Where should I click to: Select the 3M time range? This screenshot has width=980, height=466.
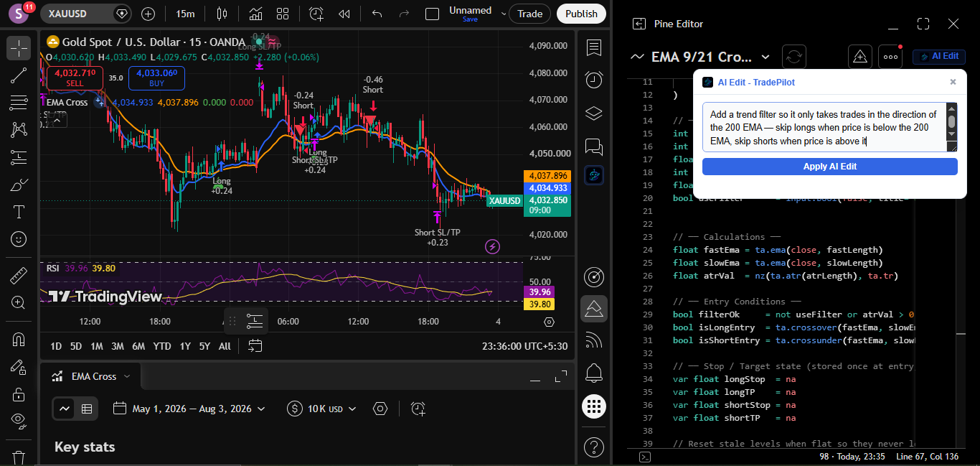click(117, 346)
